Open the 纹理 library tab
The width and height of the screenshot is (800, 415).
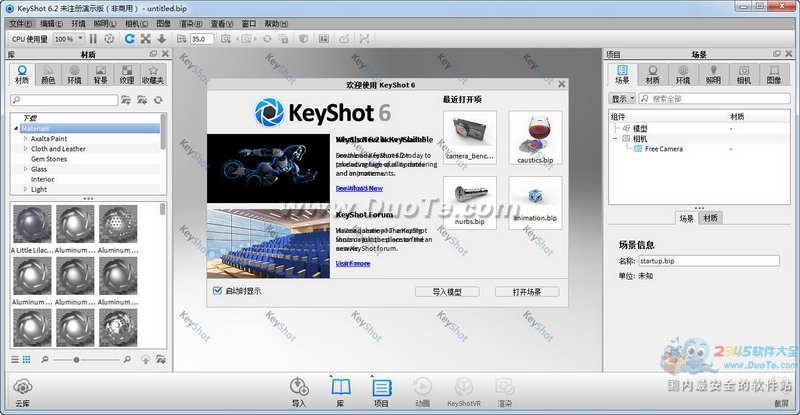coord(127,75)
